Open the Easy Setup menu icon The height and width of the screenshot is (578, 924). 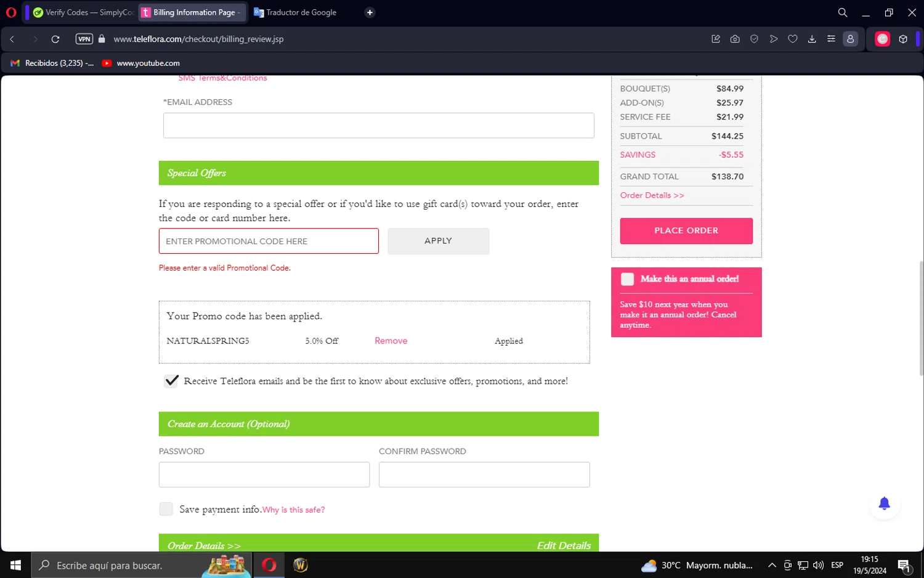(831, 39)
